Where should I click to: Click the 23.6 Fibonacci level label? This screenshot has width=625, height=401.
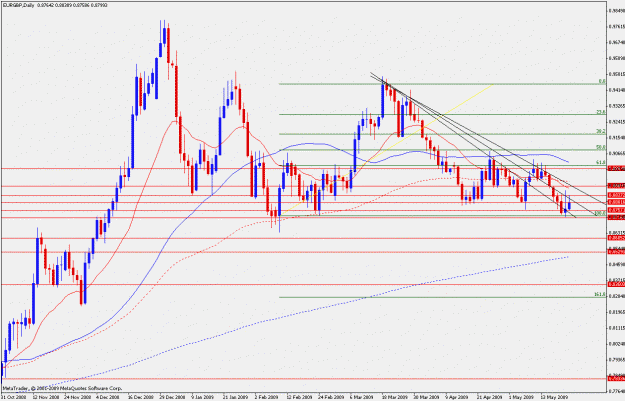coord(601,112)
